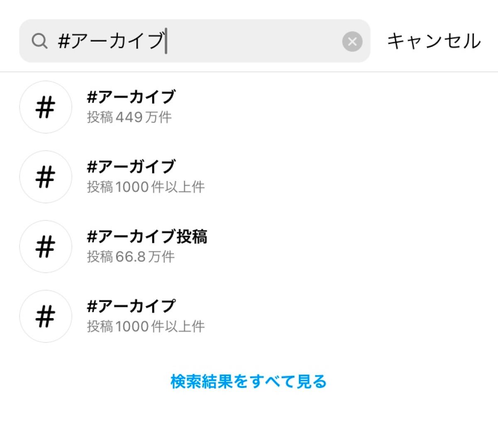This screenshot has width=498, height=448.
Task: Click the 投稿66.8万件 post count
Action: click(130, 257)
